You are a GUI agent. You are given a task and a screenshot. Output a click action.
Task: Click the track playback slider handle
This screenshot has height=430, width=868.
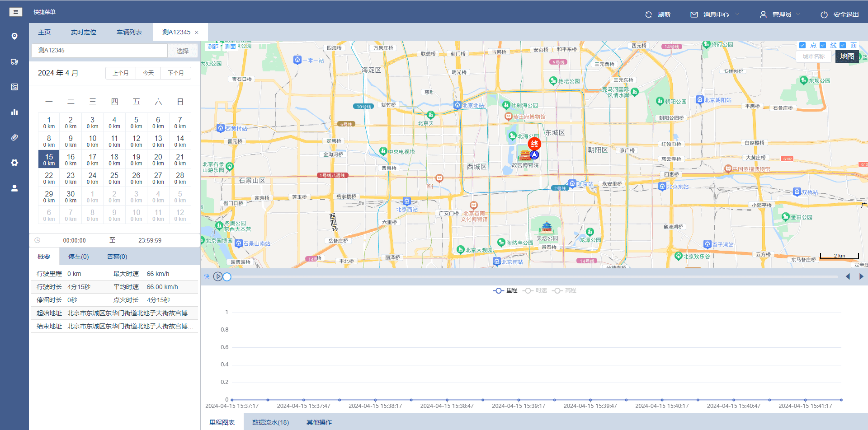[227, 276]
